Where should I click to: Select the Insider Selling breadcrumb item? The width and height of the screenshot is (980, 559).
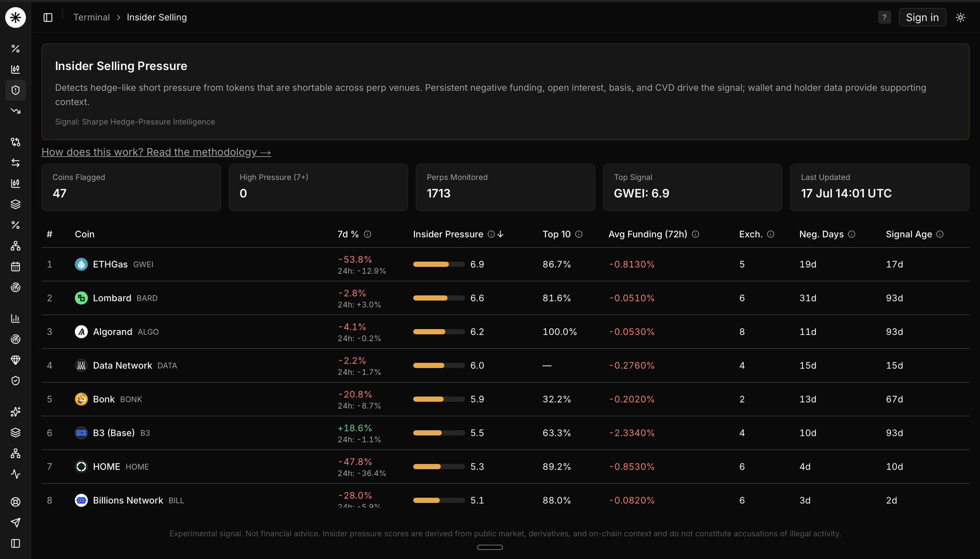pos(156,17)
